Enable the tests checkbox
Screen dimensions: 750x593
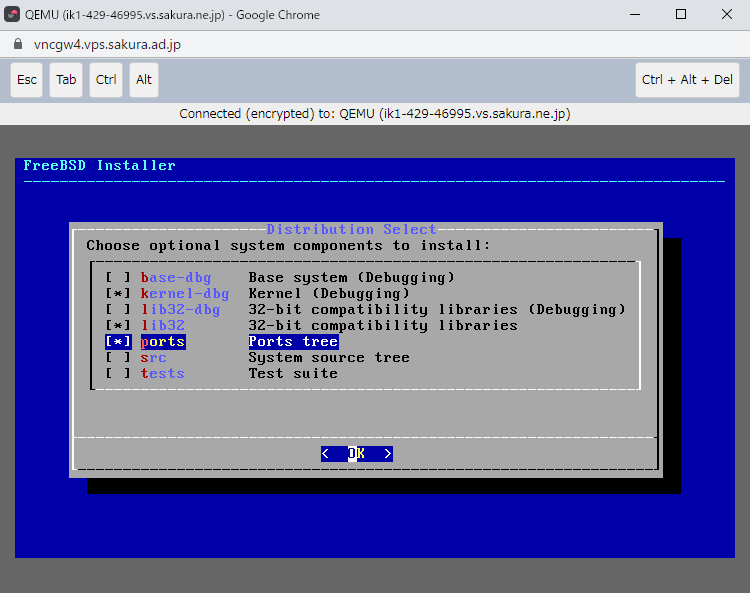coord(118,373)
